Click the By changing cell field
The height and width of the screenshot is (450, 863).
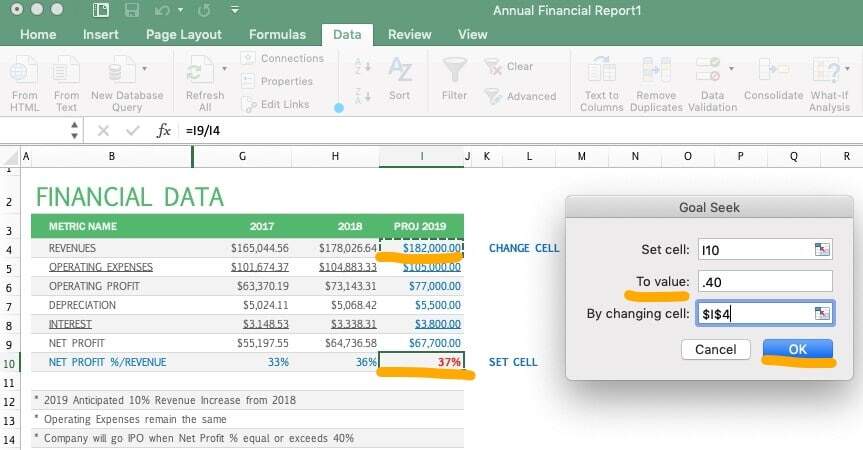pos(765,314)
